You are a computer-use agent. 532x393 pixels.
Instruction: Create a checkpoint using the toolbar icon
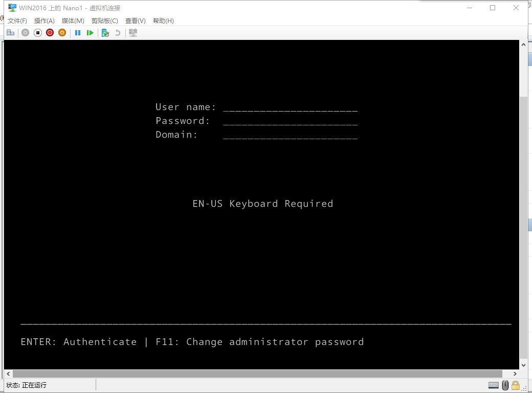tap(105, 33)
